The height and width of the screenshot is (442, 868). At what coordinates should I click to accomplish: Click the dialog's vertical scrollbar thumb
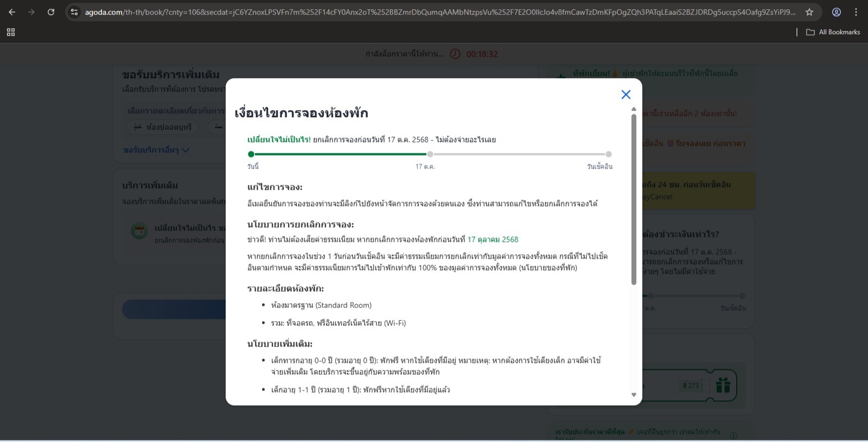(634, 199)
